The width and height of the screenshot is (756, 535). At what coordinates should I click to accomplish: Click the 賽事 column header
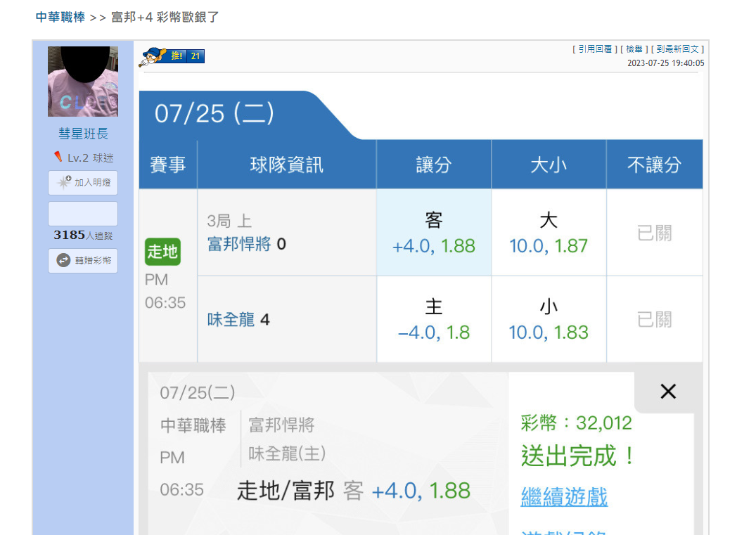[168, 165]
